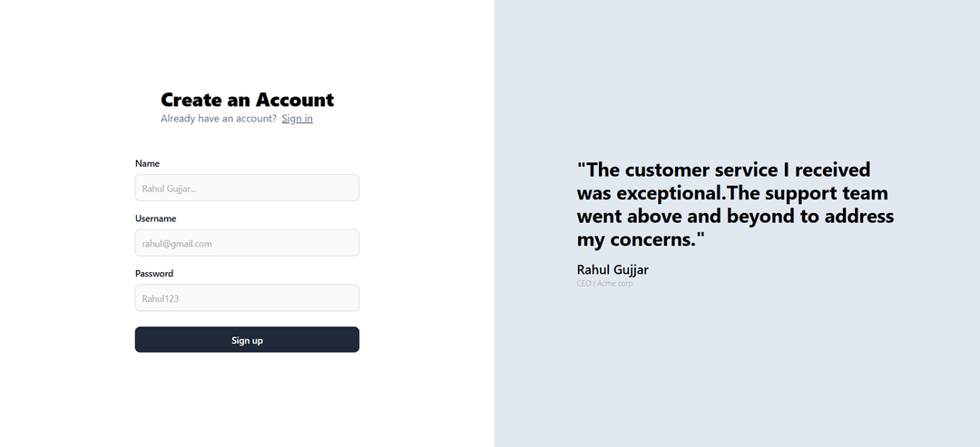Open the Sign in link
This screenshot has height=447, width=980.
click(297, 119)
